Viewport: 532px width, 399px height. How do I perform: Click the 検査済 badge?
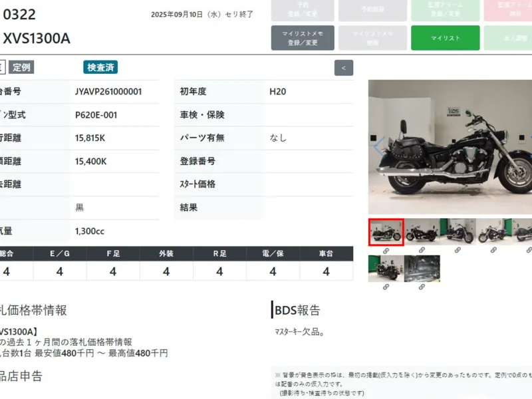click(100, 67)
